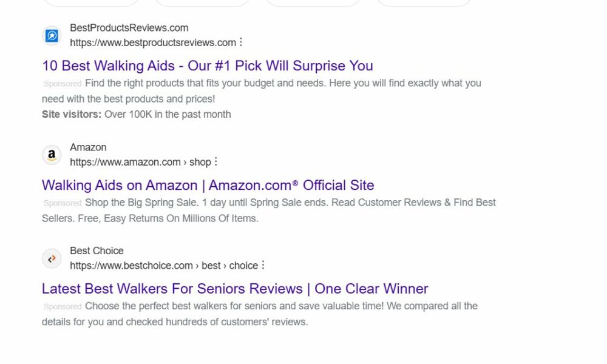Click the Best Choice code-bracket favicon
The height and width of the screenshot is (364, 607).
point(52,258)
